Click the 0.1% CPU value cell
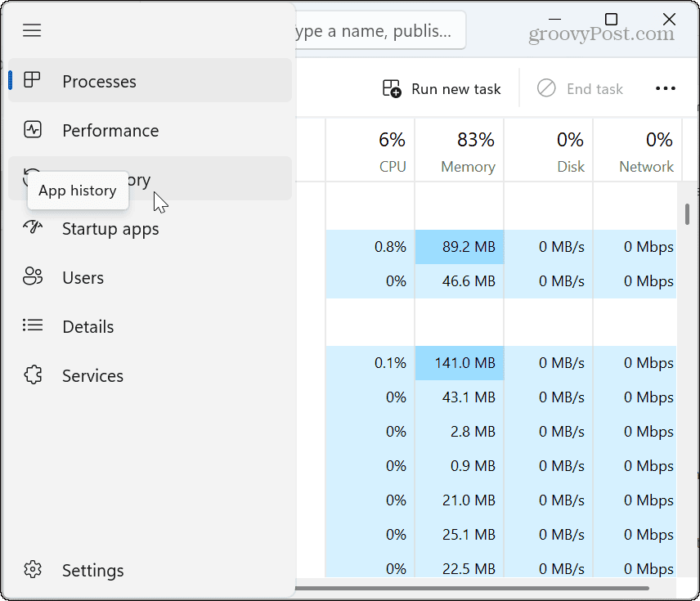 point(370,363)
